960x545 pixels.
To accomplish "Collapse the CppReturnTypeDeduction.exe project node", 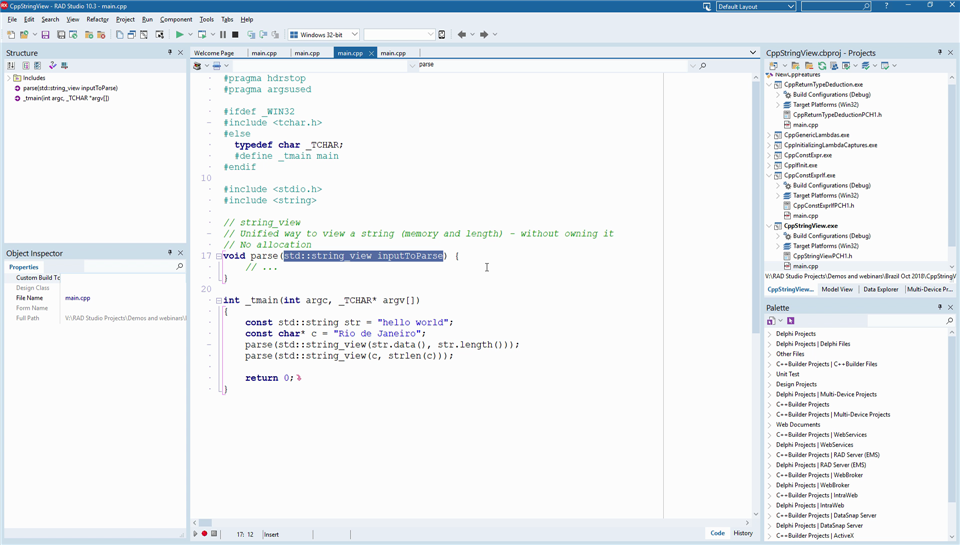I will coord(770,85).
